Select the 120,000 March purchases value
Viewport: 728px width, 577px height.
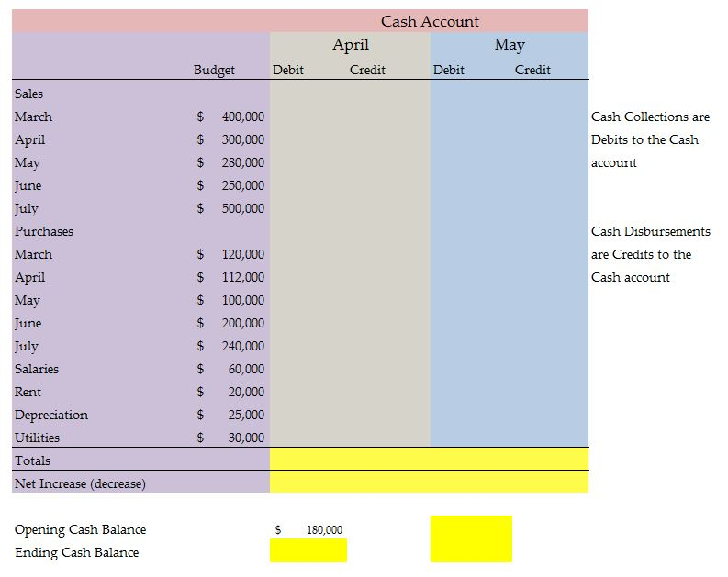click(x=243, y=254)
